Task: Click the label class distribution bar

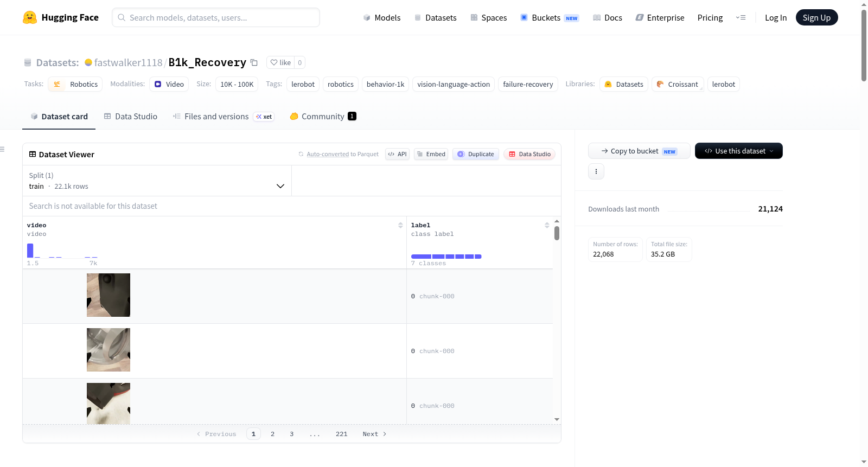Action: pos(446,257)
